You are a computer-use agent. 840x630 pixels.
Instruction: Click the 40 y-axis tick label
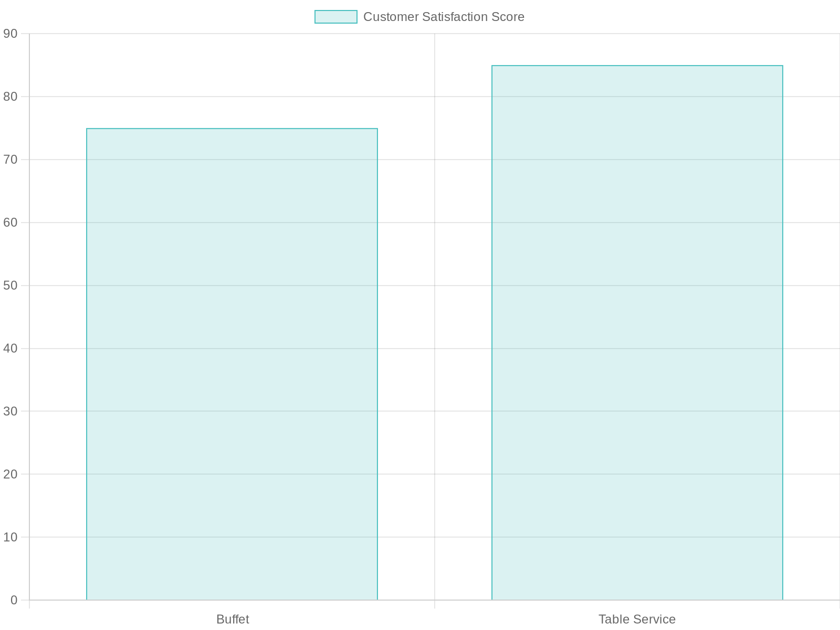[x=10, y=349]
